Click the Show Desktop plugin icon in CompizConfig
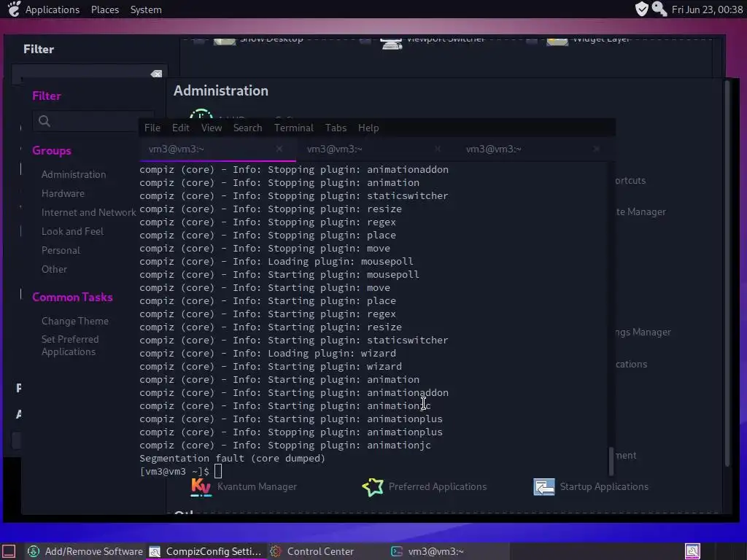747x560 pixels. click(x=225, y=41)
